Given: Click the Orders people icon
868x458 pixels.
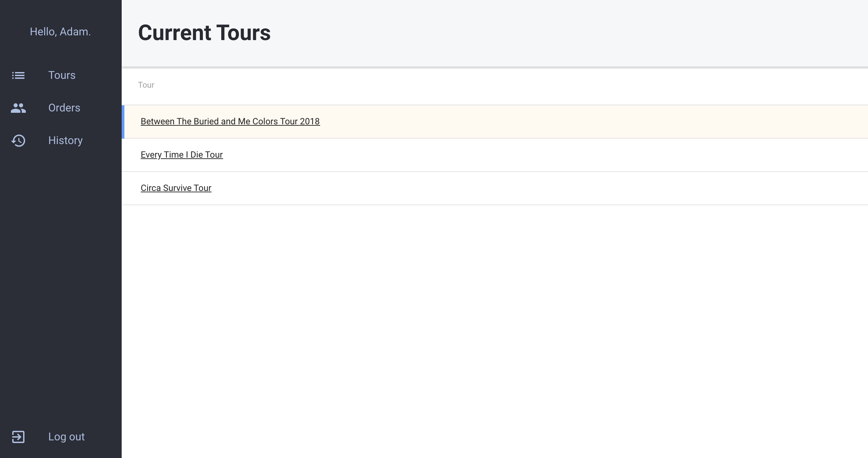Looking at the screenshot, I should [x=18, y=108].
